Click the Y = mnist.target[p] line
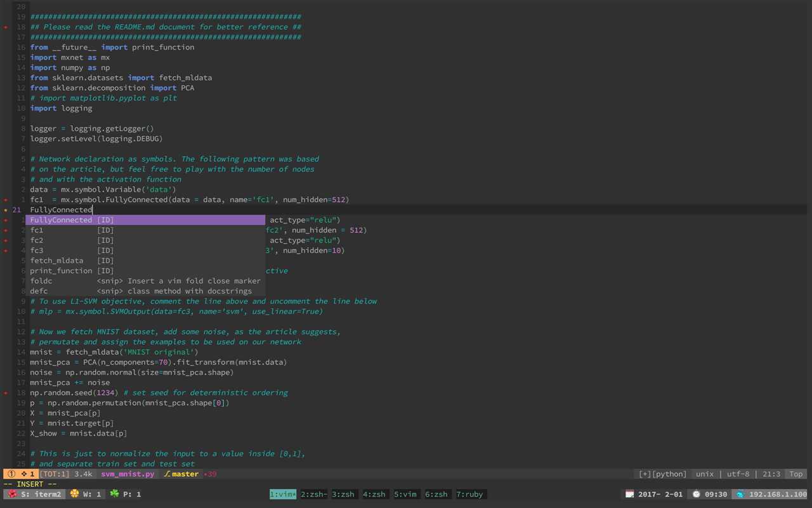This screenshot has height=508, width=812. [x=72, y=423]
